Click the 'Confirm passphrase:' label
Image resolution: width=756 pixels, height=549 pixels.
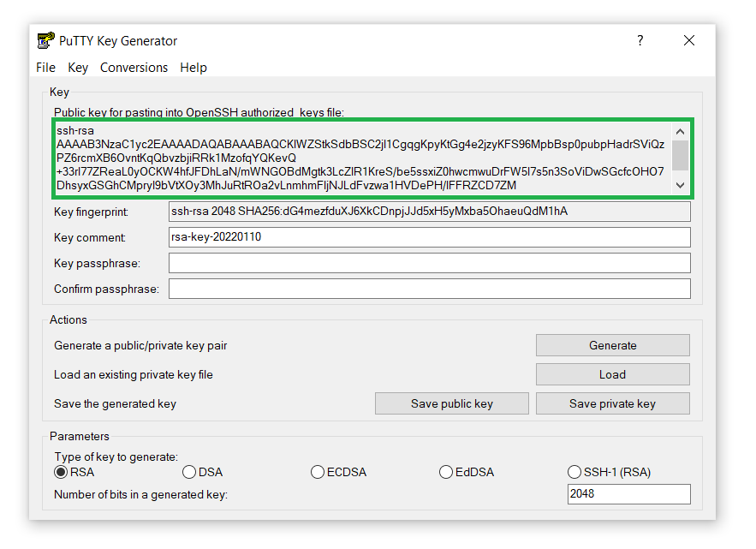pyautogui.click(x=106, y=289)
